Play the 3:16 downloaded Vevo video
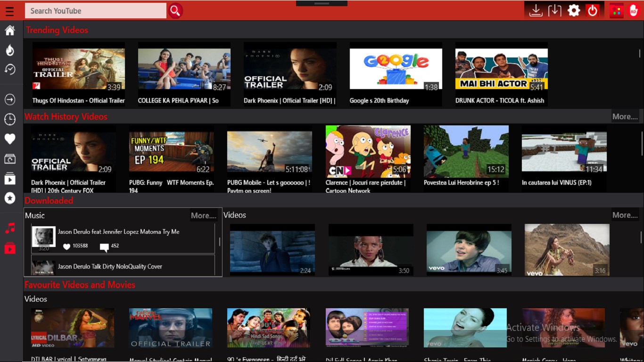This screenshot has width=644, height=362. click(567, 250)
